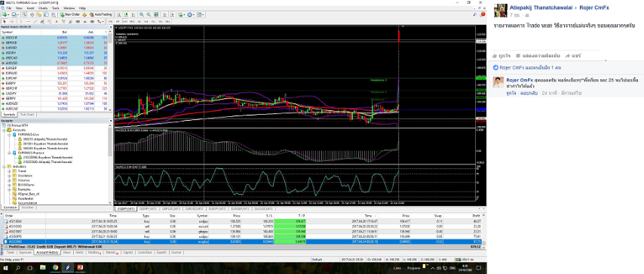This screenshot has height=274, width=644.
Task: Select the text tool
Action: 57,21
